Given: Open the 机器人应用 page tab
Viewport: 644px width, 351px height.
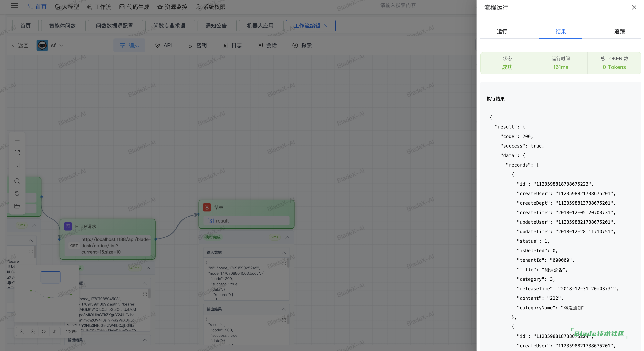Looking at the screenshot, I should pos(260,26).
